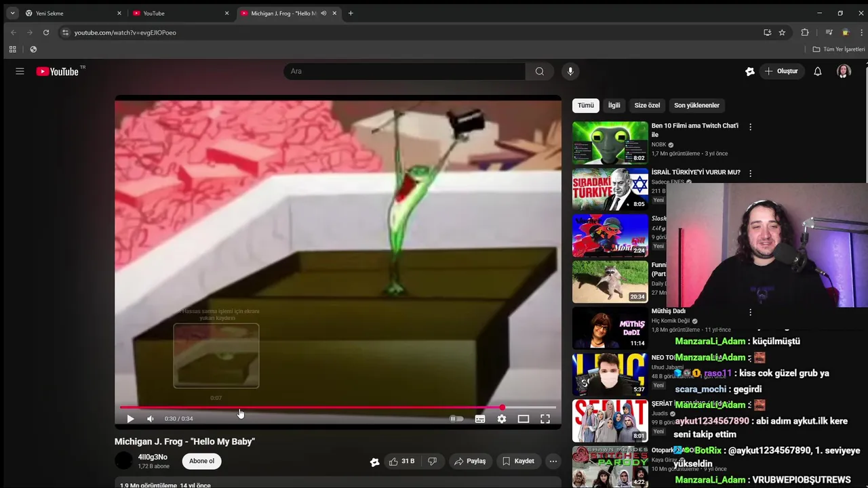Viewport: 868px width, 488px height.
Task: Play the video with the play button
Action: tap(130, 419)
